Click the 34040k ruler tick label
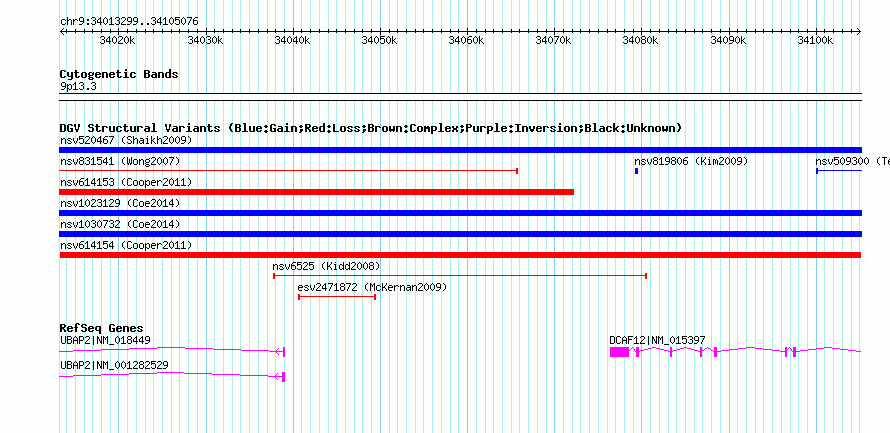Screen dimensions: 890x433 292,40
